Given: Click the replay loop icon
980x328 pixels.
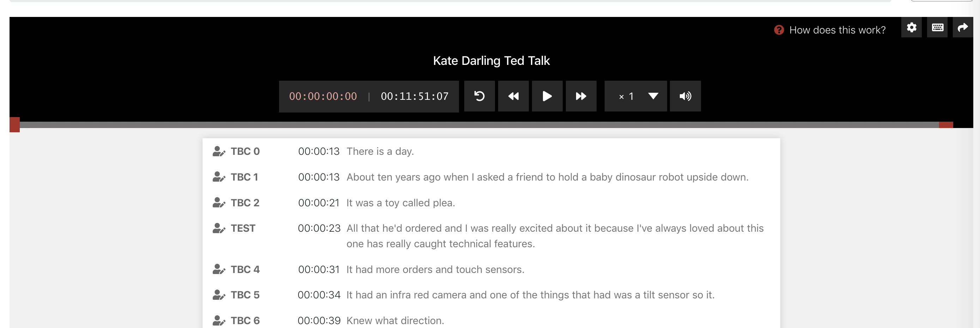Looking at the screenshot, I should pyautogui.click(x=479, y=96).
